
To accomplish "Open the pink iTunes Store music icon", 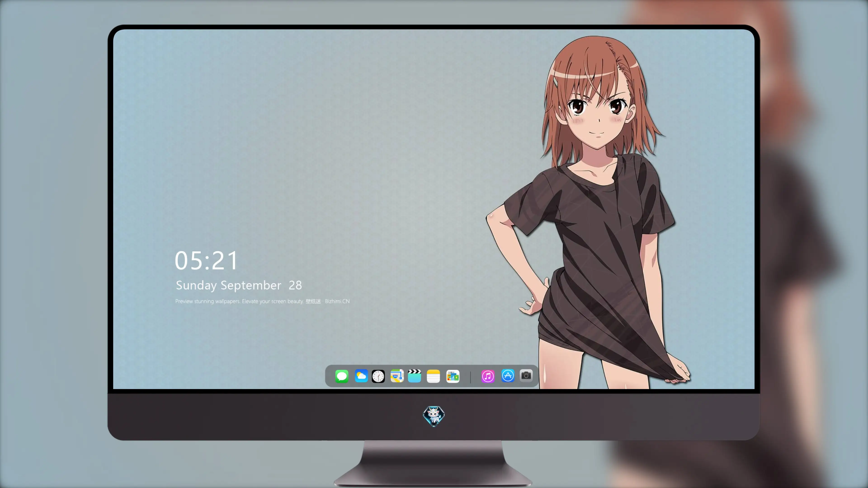I will tap(488, 376).
